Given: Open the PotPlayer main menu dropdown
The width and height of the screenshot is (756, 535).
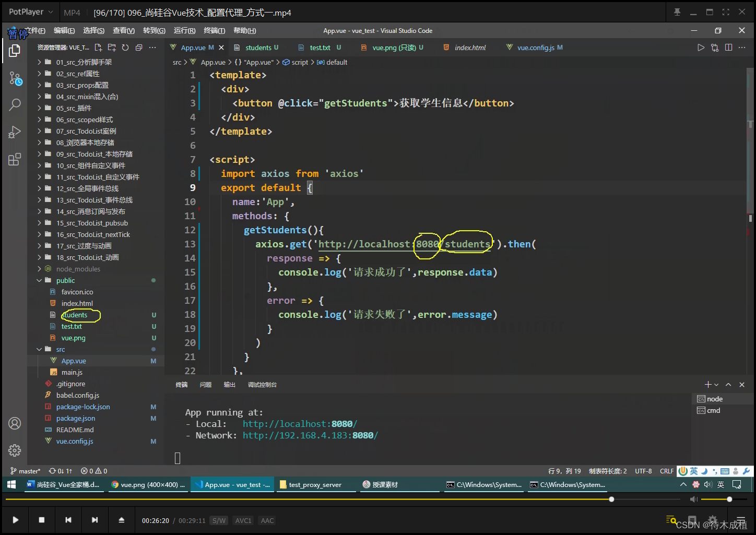Looking at the screenshot, I should [30, 12].
